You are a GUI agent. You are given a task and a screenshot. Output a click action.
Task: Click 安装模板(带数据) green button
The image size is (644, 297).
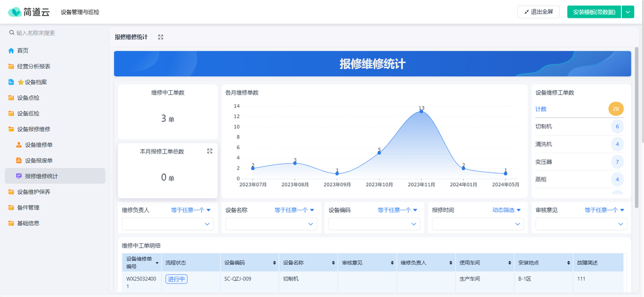[594, 12]
